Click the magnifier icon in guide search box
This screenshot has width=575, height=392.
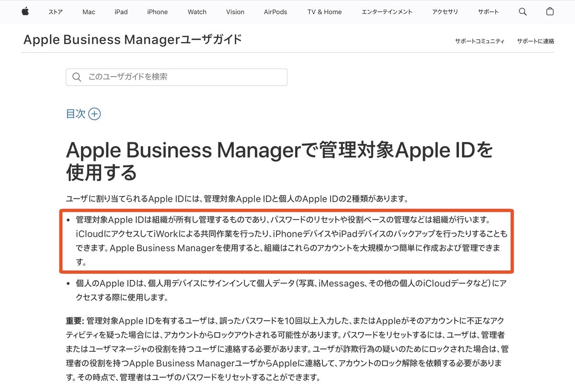(x=77, y=77)
